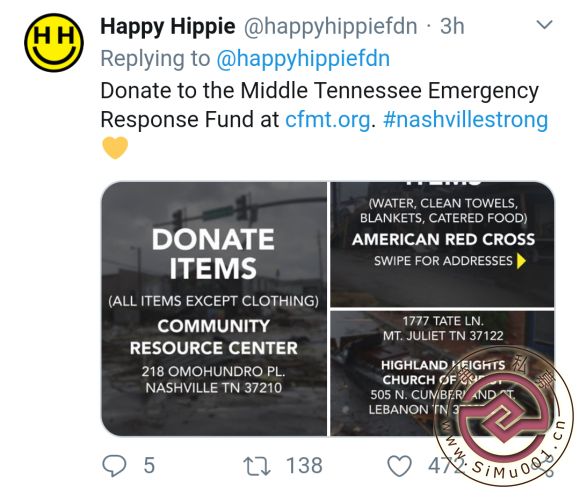Click the Happy Hippie smiley avatar
This screenshot has height=492, width=580.
click(54, 43)
